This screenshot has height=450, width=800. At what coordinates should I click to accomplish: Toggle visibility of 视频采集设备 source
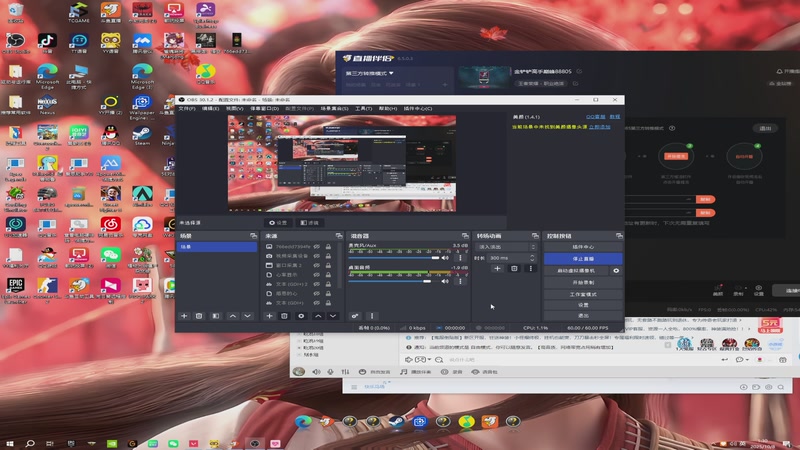317,256
